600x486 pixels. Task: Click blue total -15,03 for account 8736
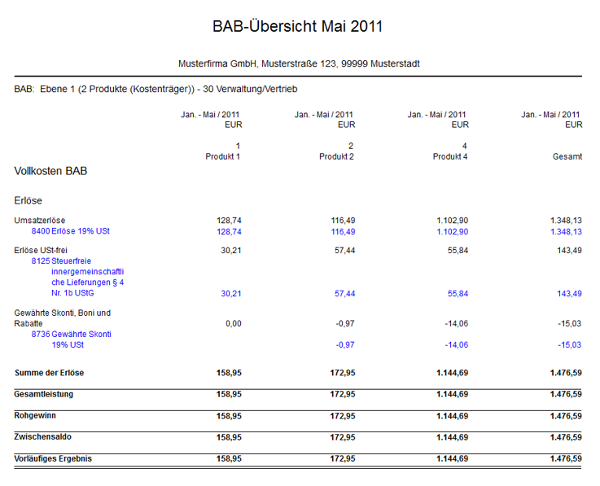[x=569, y=345]
